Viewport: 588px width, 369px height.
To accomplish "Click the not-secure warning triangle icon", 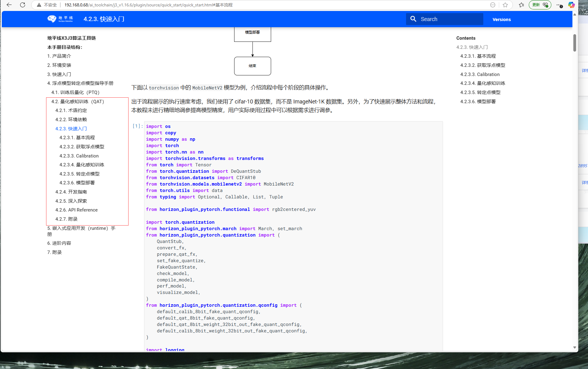I will [39, 5].
